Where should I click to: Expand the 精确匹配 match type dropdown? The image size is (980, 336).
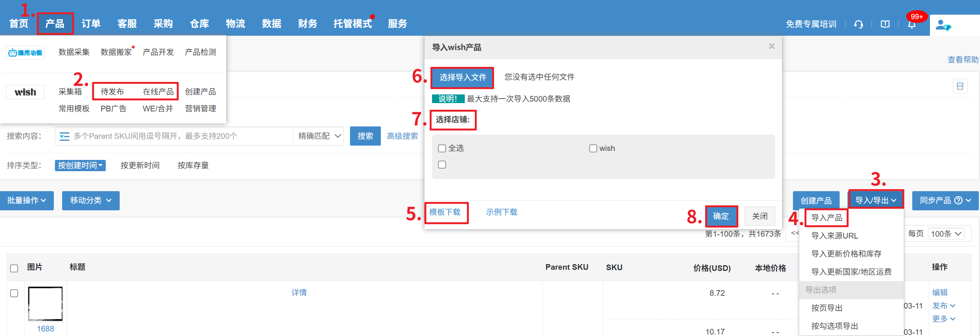coord(318,136)
